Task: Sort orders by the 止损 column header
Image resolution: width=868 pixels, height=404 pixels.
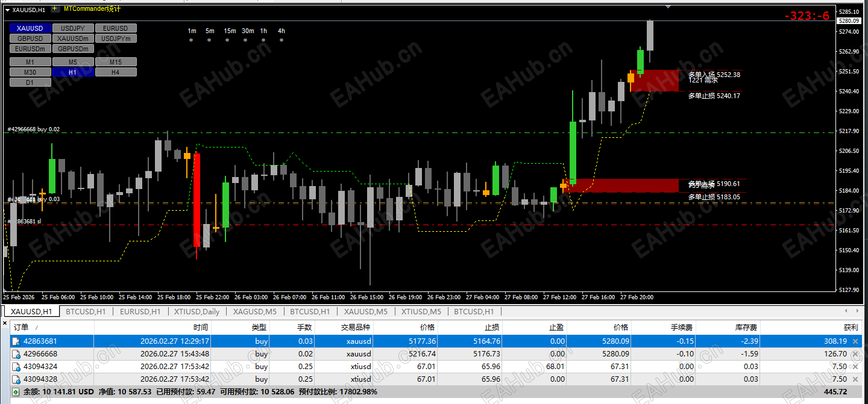Action: (x=470, y=327)
